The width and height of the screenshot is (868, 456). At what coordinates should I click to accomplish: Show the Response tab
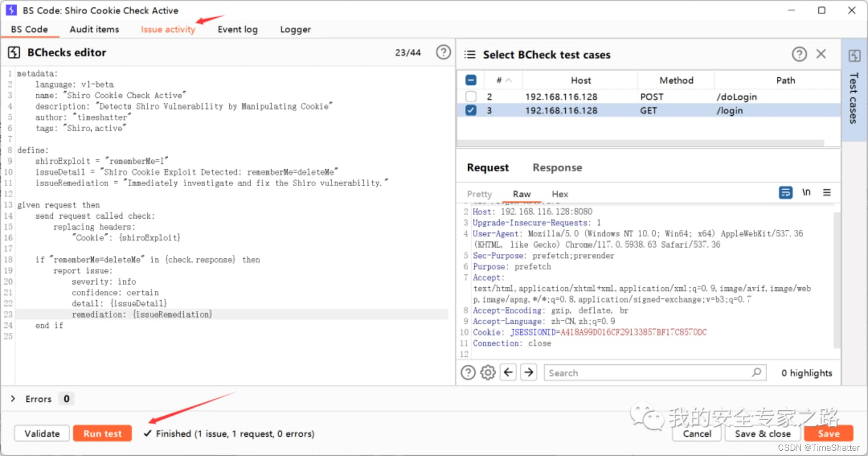point(557,168)
